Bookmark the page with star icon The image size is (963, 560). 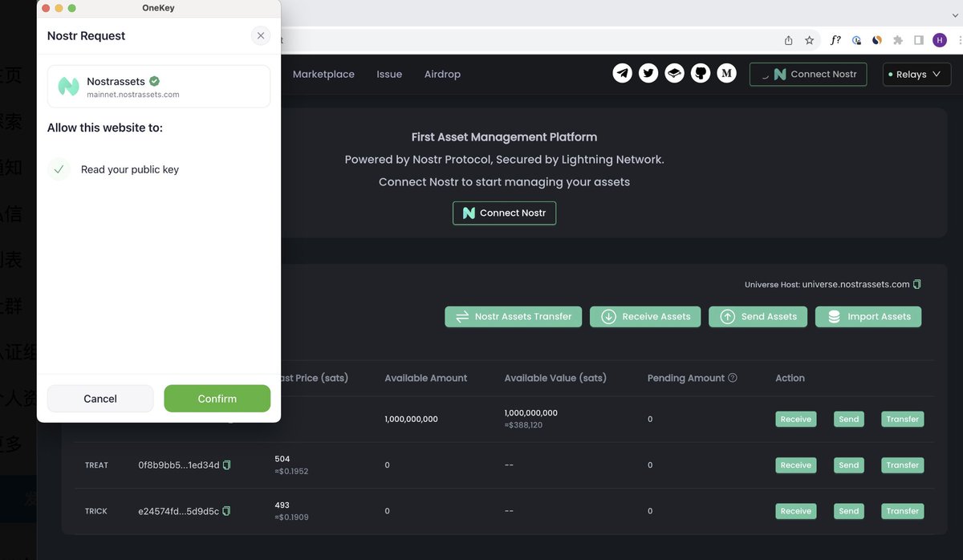(810, 40)
